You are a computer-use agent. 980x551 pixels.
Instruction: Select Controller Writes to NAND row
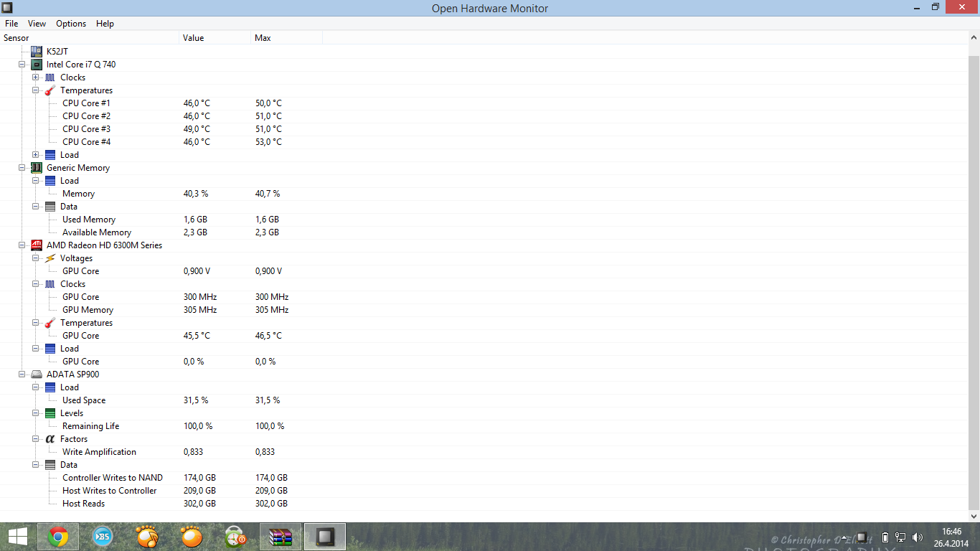tap(484, 478)
